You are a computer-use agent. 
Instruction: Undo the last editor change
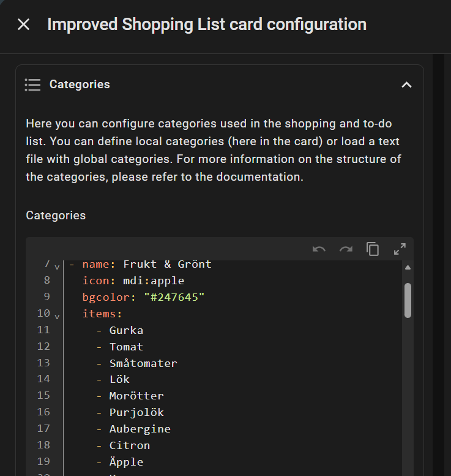[x=319, y=249]
